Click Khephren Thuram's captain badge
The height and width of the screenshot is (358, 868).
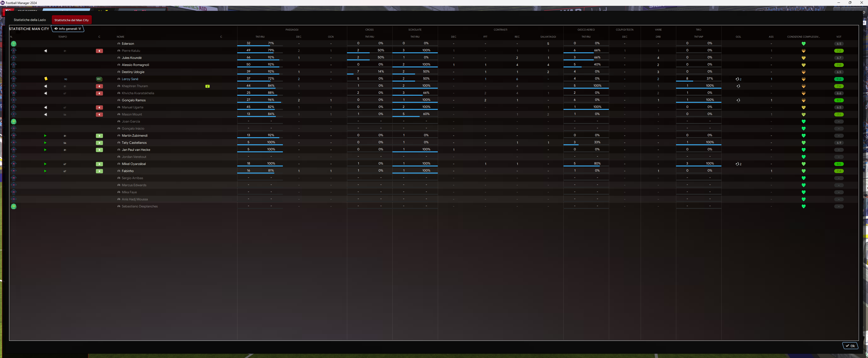coord(208,86)
